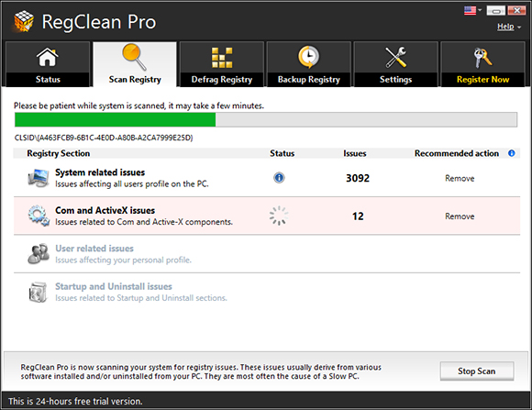Click 'Issues related to Startup and Uninstall' description
532x410 pixels.
[x=141, y=298]
